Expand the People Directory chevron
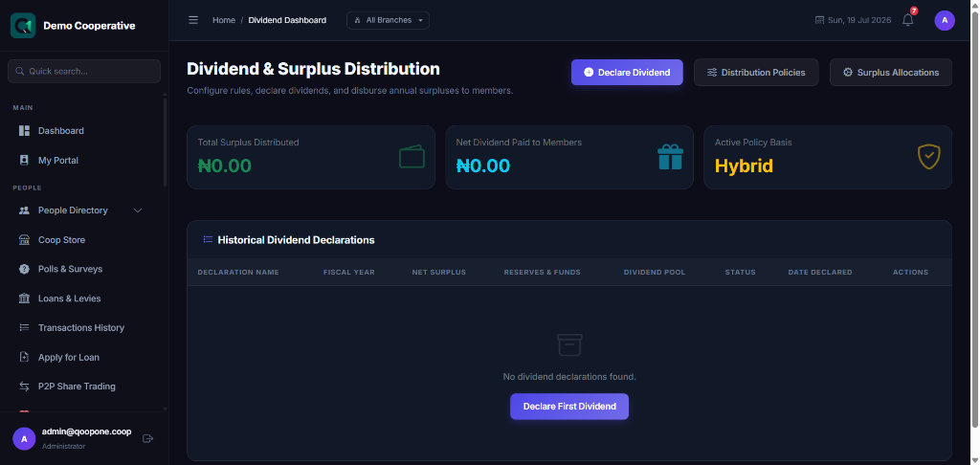980x465 pixels. point(138,210)
